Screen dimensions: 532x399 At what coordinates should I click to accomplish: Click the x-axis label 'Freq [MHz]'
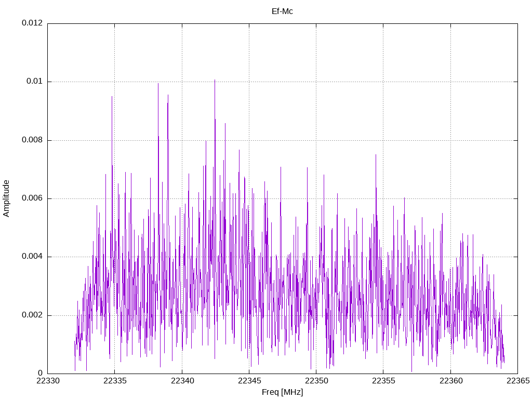[x=282, y=392]
